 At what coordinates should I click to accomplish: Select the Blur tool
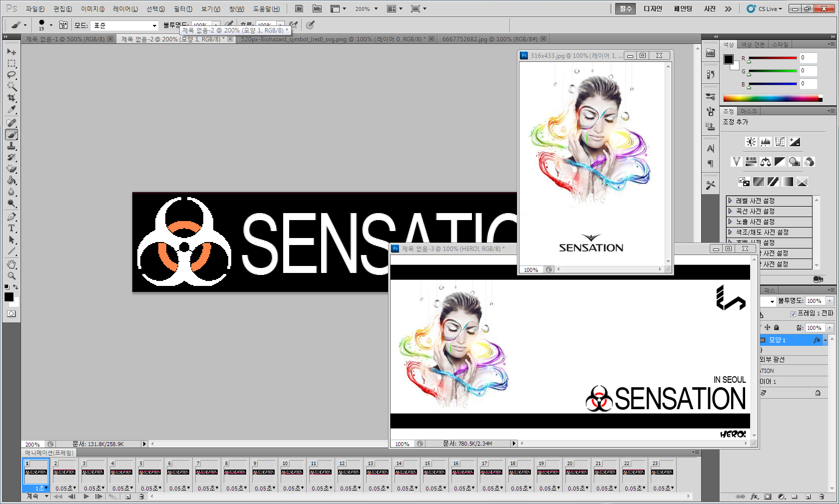click(11, 192)
